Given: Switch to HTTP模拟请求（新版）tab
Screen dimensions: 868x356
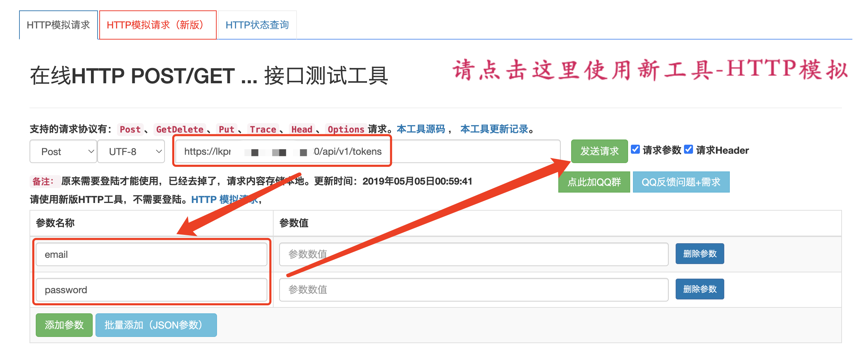Looking at the screenshot, I should 157,25.
